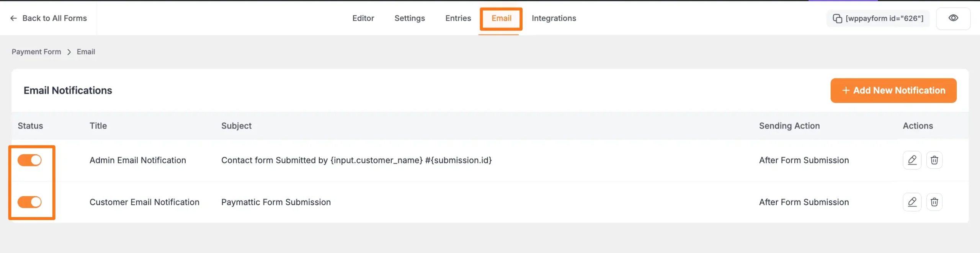Open the Integrations tab
980x253 pixels.
[x=554, y=18]
